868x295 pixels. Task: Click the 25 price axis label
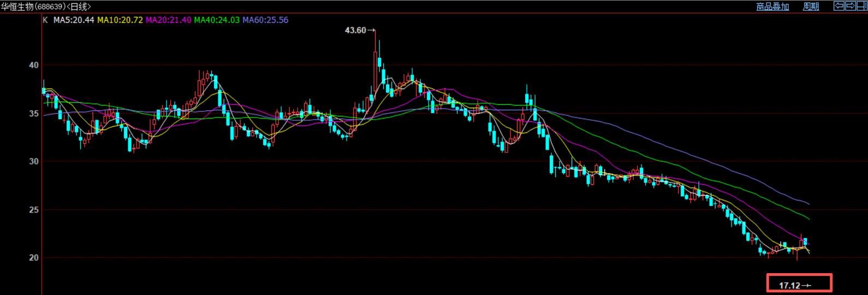(x=34, y=210)
